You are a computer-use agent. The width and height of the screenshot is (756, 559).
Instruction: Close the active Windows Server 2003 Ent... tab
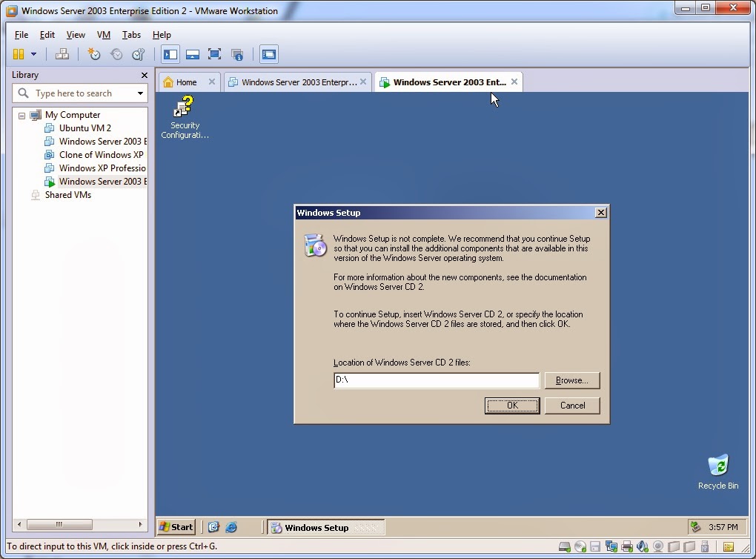(x=514, y=82)
